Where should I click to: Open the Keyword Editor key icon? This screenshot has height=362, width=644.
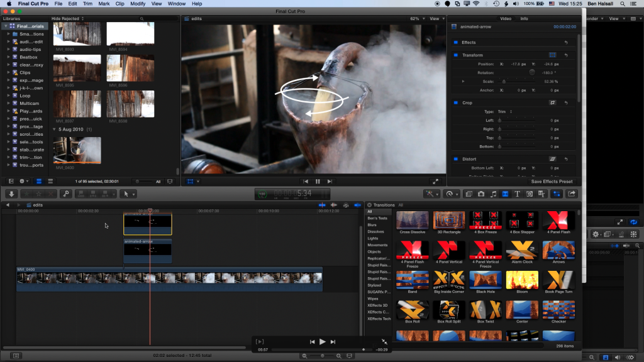tap(65, 194)
